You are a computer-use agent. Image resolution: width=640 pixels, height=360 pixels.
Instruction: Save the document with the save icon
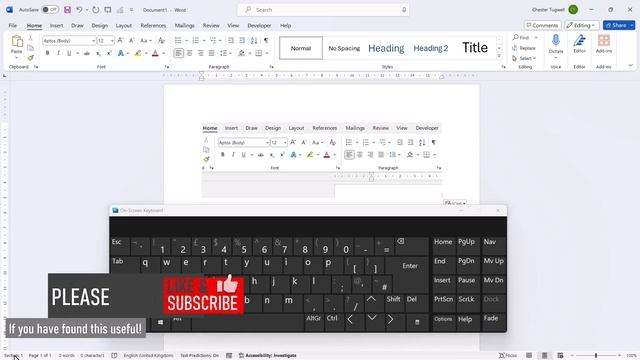tap(67, 9)
